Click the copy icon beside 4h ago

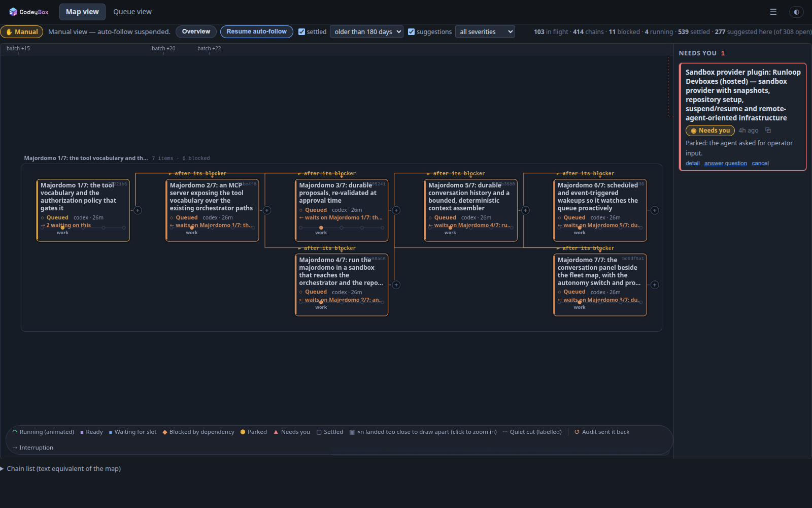coord(768,131)
